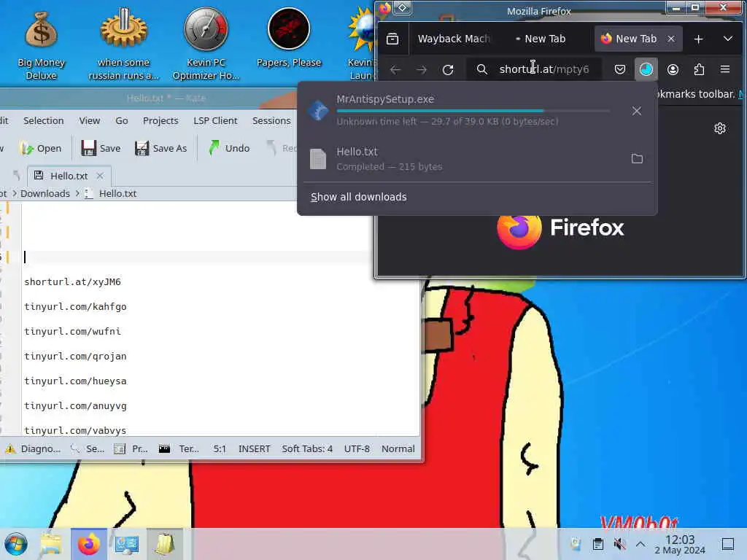Open the Normal highlighting mode selector

(x=398, y=448)
